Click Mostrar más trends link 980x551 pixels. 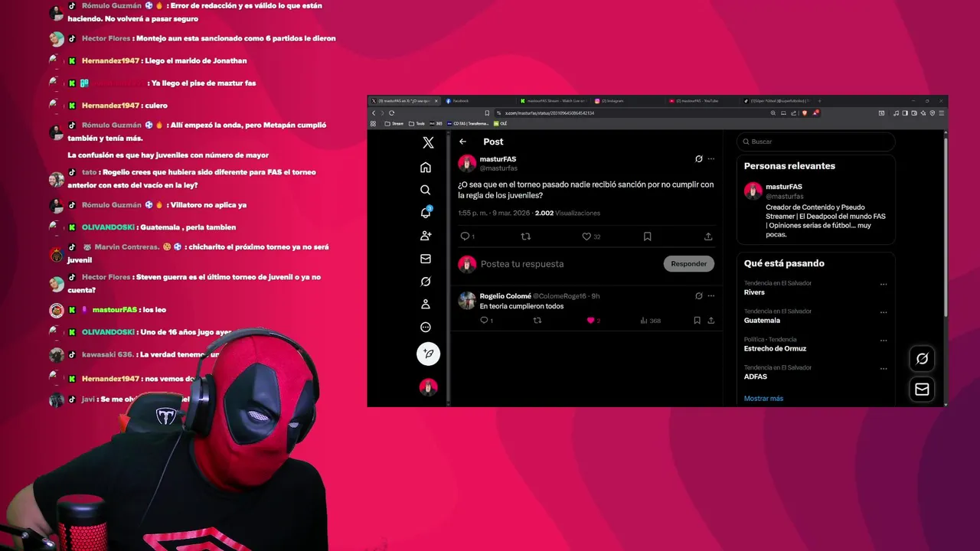(x=763, y=399)
